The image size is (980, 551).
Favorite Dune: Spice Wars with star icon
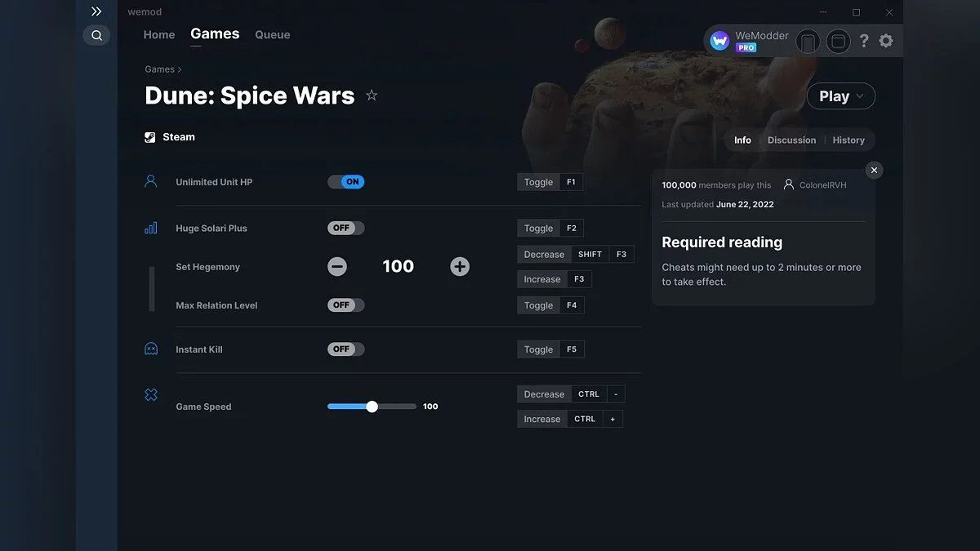click(x=372, y=96)
